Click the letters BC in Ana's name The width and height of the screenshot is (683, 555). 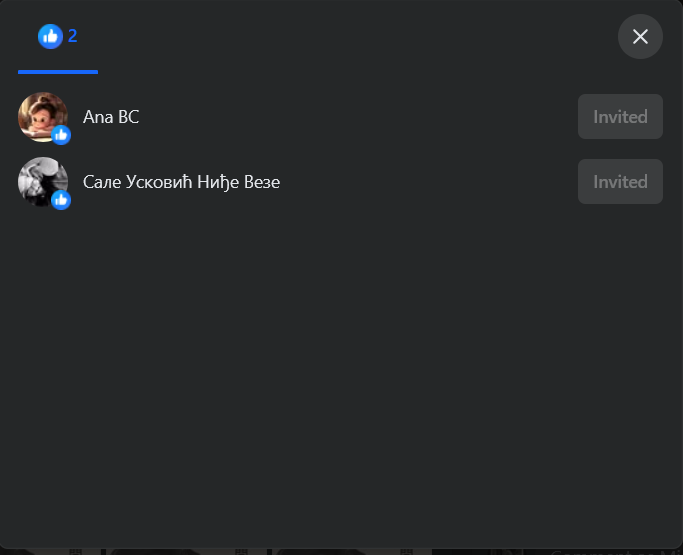(128, 117)
